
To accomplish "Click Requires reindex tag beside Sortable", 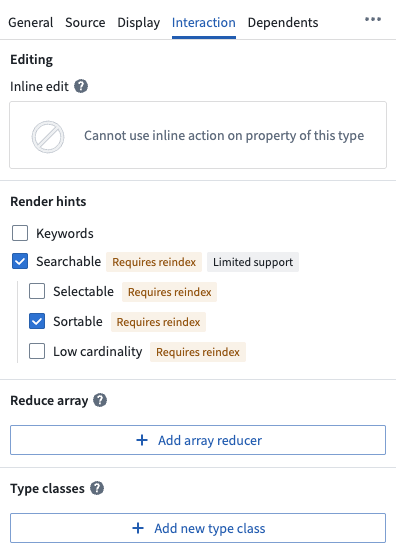I will pyautogui.click(x=158, y=322).
